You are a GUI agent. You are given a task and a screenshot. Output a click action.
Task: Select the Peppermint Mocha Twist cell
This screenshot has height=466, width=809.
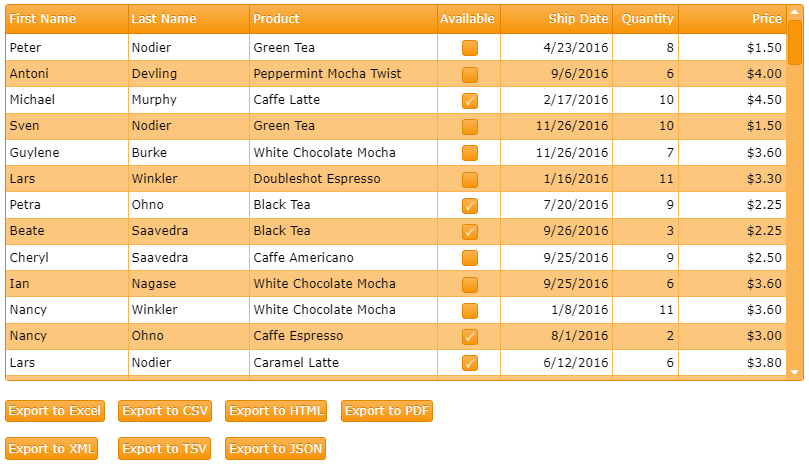344,74
